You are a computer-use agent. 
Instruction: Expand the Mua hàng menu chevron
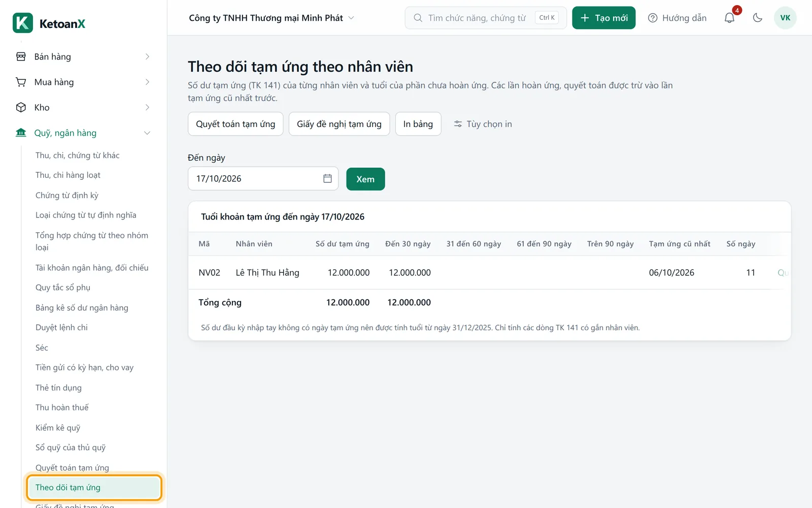[x=147, y=82]
